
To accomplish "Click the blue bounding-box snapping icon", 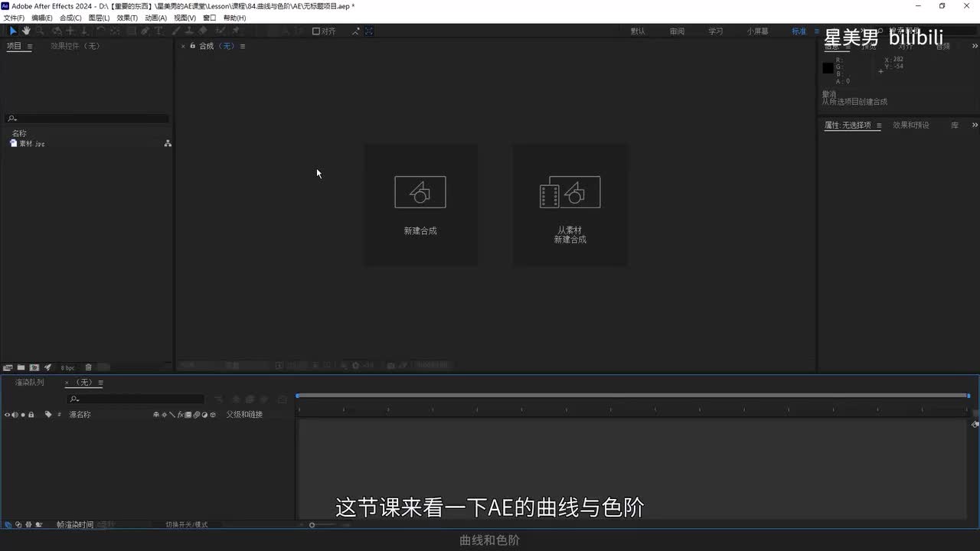I will (369, 31).
